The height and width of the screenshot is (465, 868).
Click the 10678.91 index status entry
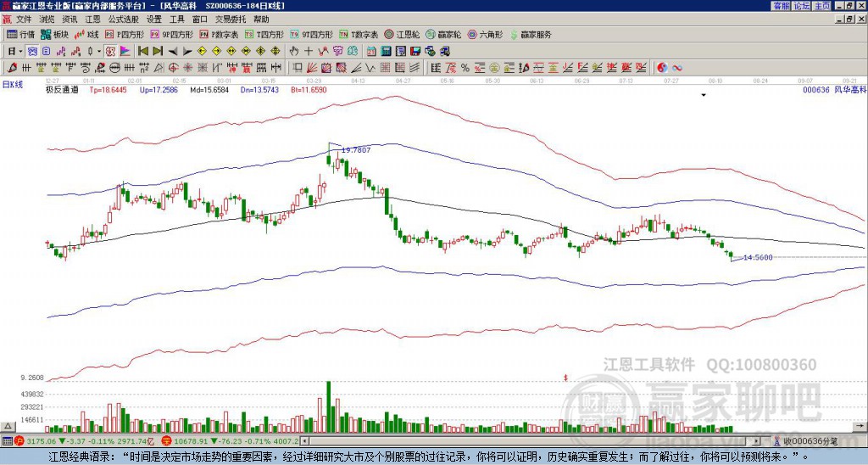point(231,441)
